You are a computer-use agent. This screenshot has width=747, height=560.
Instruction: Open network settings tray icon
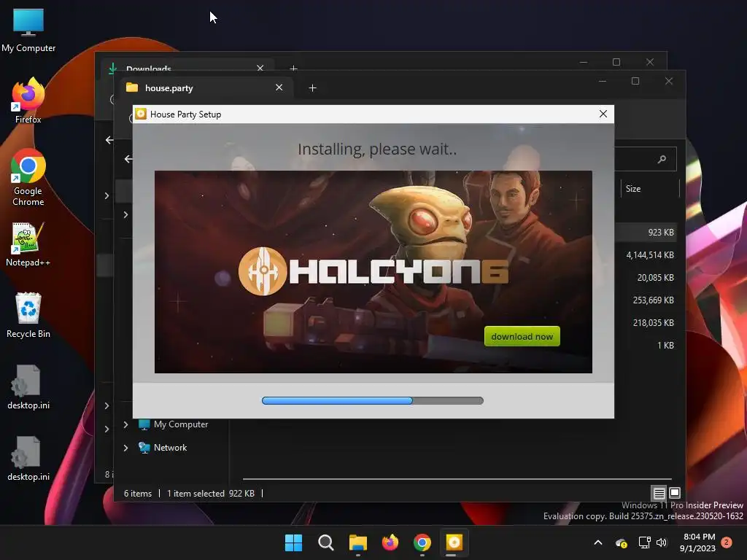coord(644,542)
